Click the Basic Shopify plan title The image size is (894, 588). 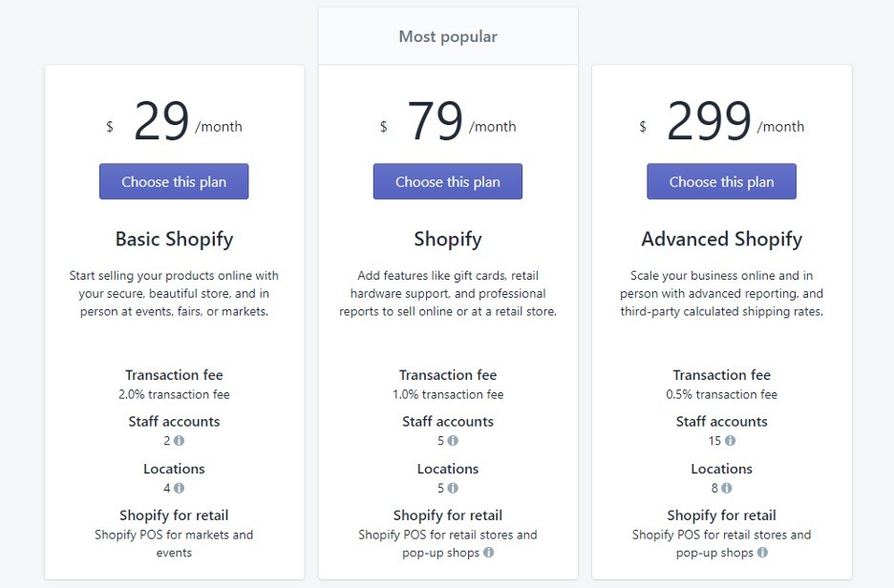click(x=174, y=239)
